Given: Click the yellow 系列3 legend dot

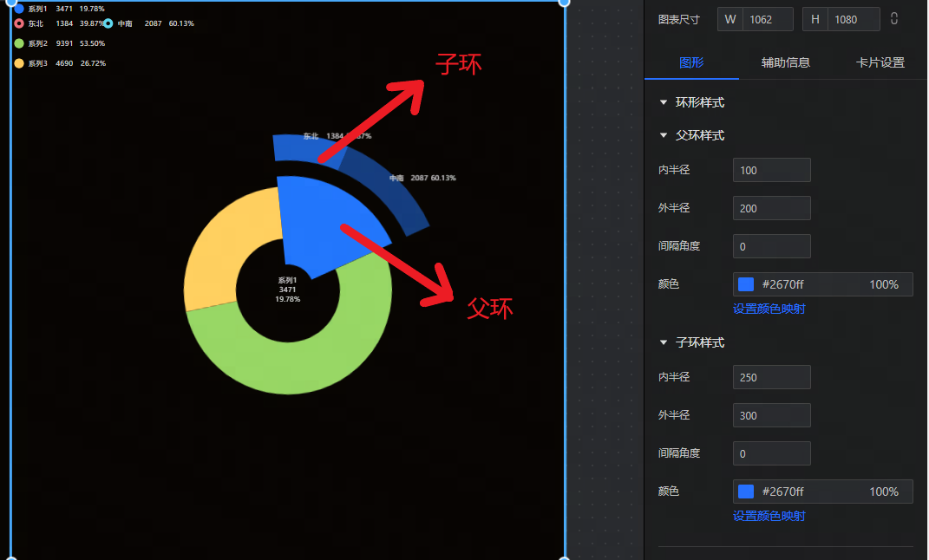Looking at the screenshot, I should (19, 63).
